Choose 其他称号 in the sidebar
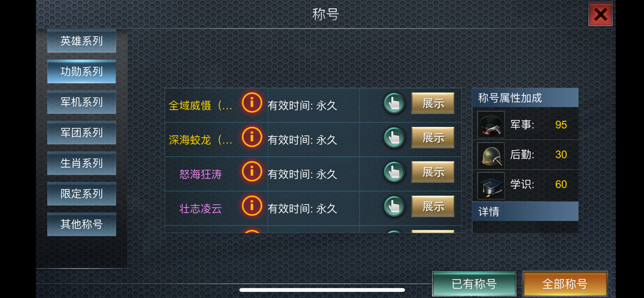644x298 pixels. pos(82,224)
